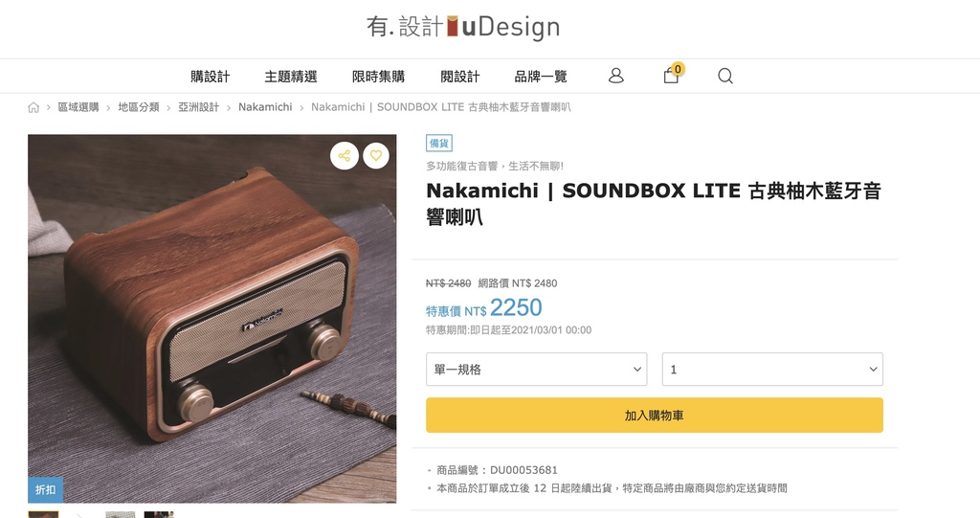Open the shopping bag cart icon

coord(672,75)
